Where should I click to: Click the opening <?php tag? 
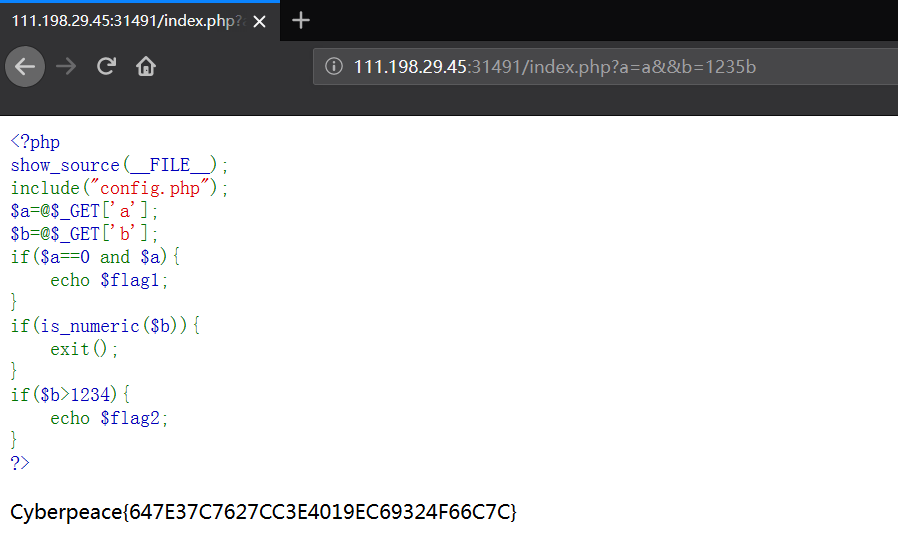pos(35,142)
